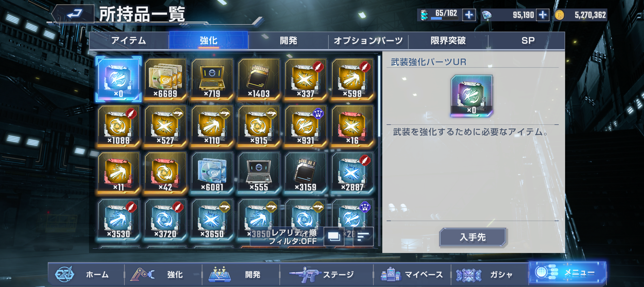Select the blue memory card ×3159
The image size is (644, 287).
[306, 172]
